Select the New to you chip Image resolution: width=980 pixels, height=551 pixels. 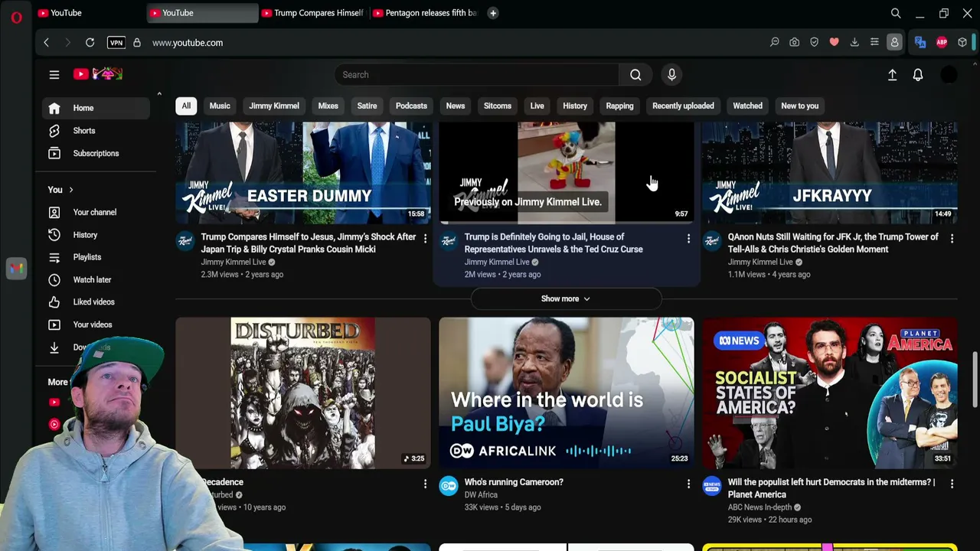(799, 106)
